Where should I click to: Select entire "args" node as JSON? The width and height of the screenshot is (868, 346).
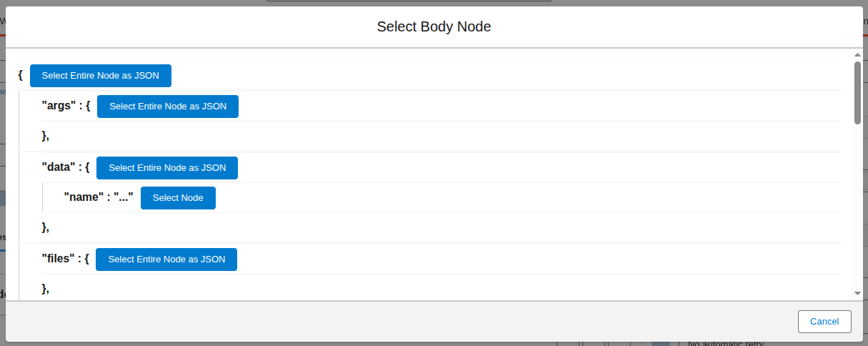tap(167, 107)
